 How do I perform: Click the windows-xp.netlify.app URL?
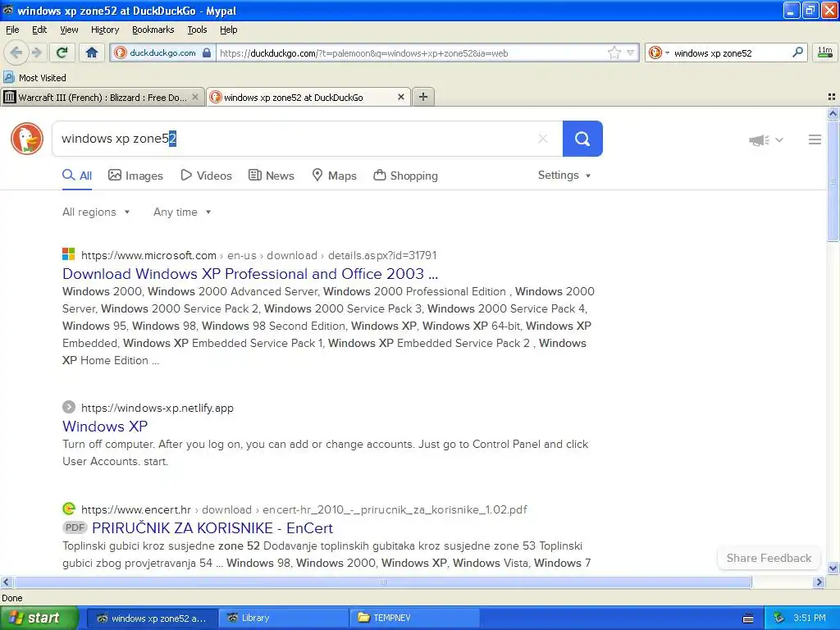click(x=157, y=409)
